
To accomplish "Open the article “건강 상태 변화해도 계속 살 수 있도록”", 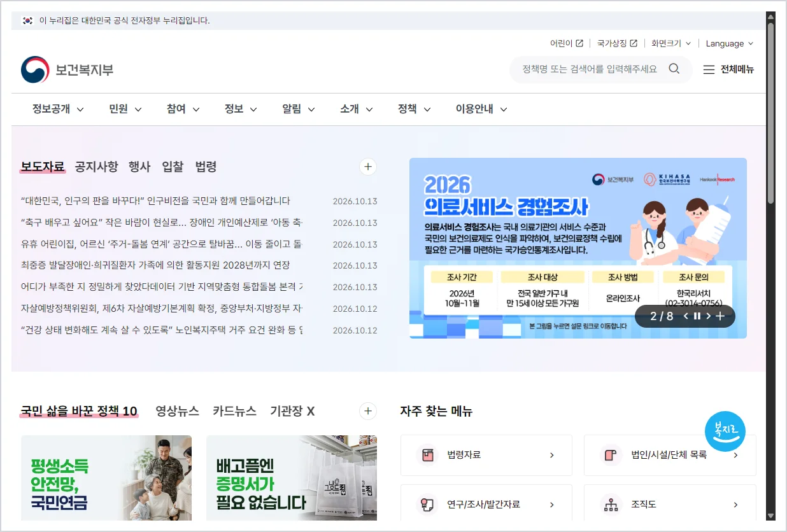I will coord(162,330).
